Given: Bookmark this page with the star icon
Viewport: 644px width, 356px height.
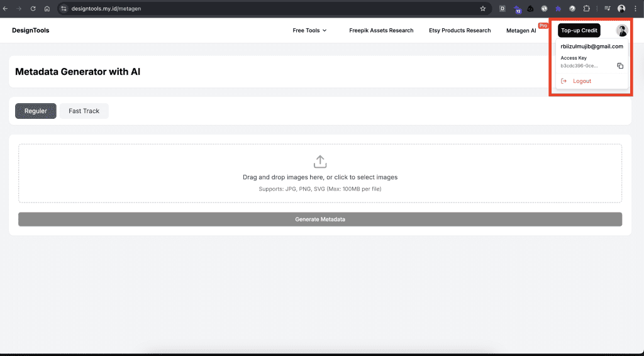Looking at the screenshot, I should [x=483, y=9].
